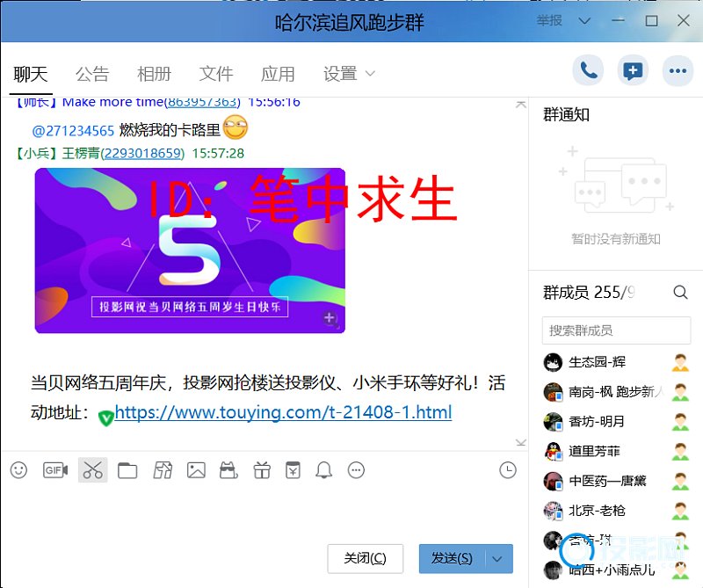Click the red envelope yuan icon
This screenshot has height=588, width=703.
(293, 471)
